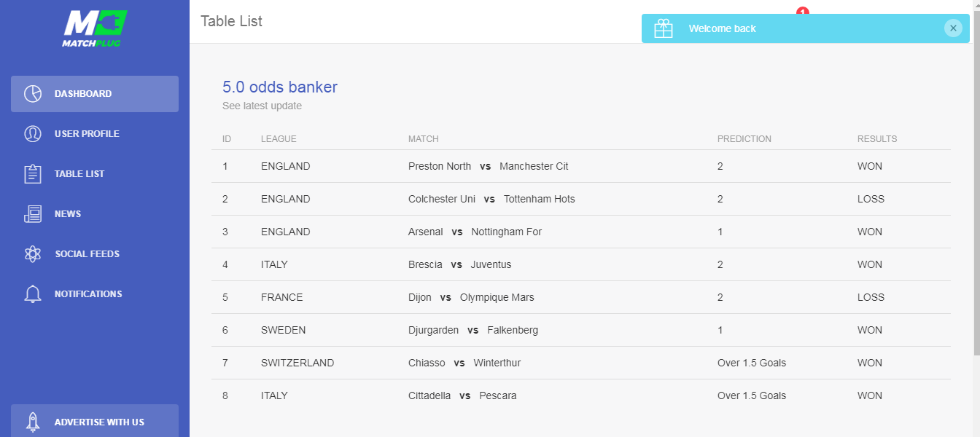Click Advertise With Us button
The width and height of the screenshot is (980, 437).
(99, 422)
